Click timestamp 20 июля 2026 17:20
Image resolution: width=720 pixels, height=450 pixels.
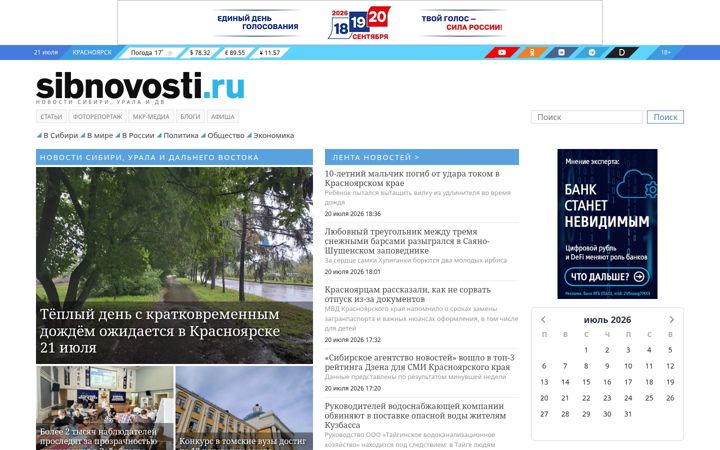[353, 388]
